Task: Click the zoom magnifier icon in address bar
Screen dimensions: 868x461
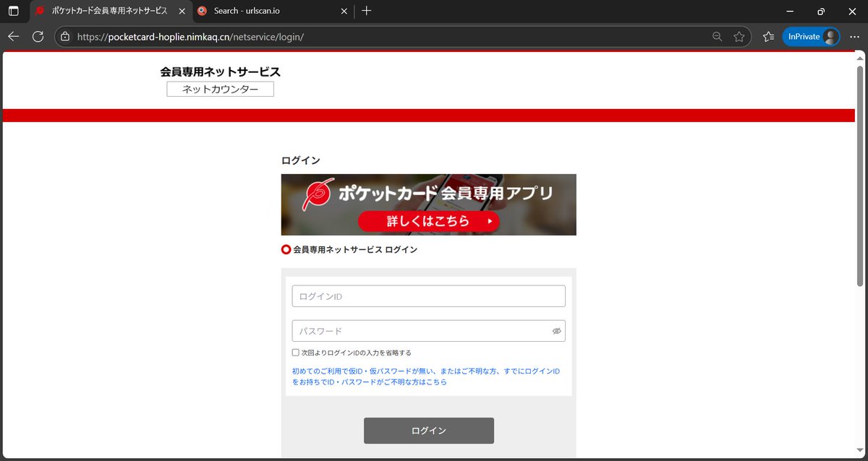Action: tap(716, 36)
